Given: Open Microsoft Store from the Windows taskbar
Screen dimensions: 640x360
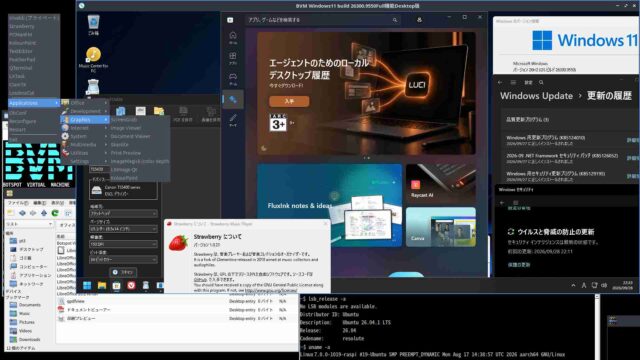Looking at the screenshot, I should click(x=116, y=285).
